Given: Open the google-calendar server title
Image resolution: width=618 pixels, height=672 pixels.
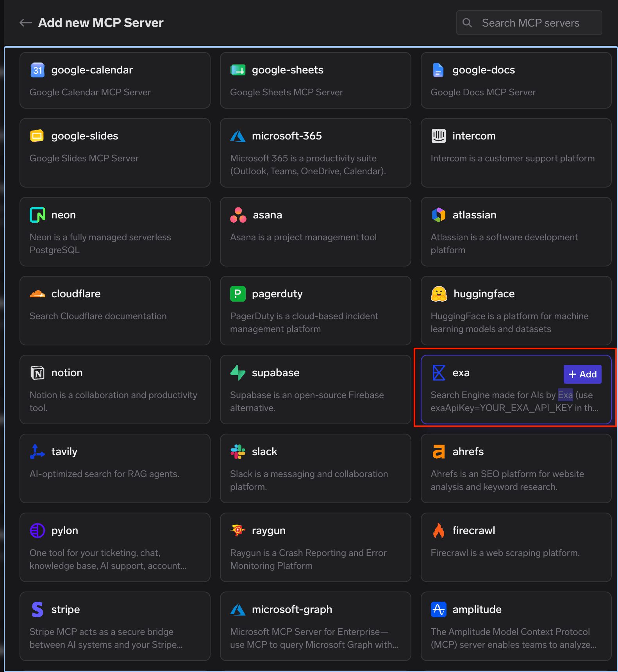Looking at the screenshot, I should pos(92,70).
